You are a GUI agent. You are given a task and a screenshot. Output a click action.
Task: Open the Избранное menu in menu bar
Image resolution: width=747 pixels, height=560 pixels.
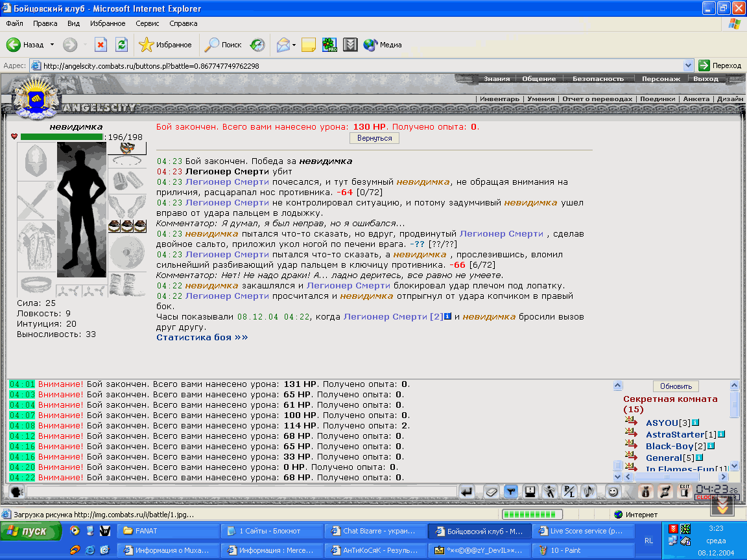[x=108, y=23]
